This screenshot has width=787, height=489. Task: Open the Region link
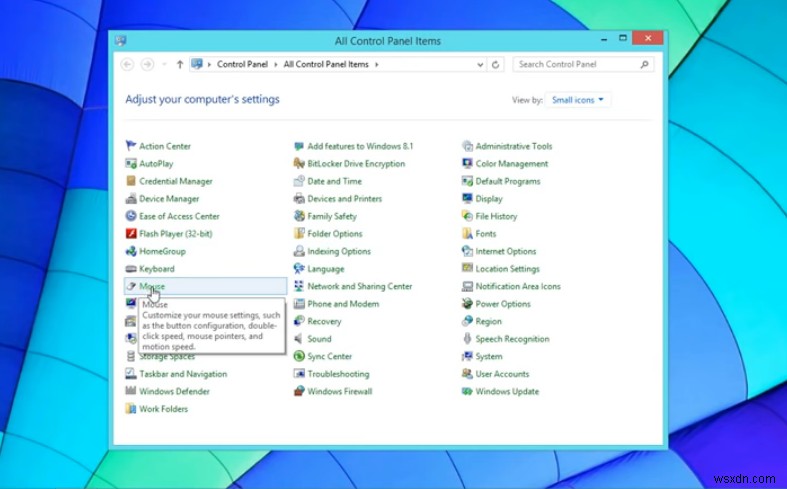[488, 321]
